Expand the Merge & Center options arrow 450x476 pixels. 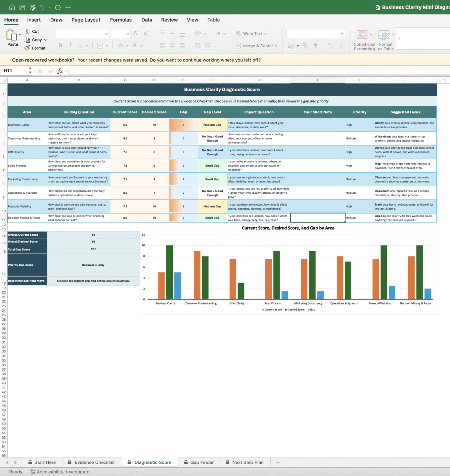pos(276,46)
